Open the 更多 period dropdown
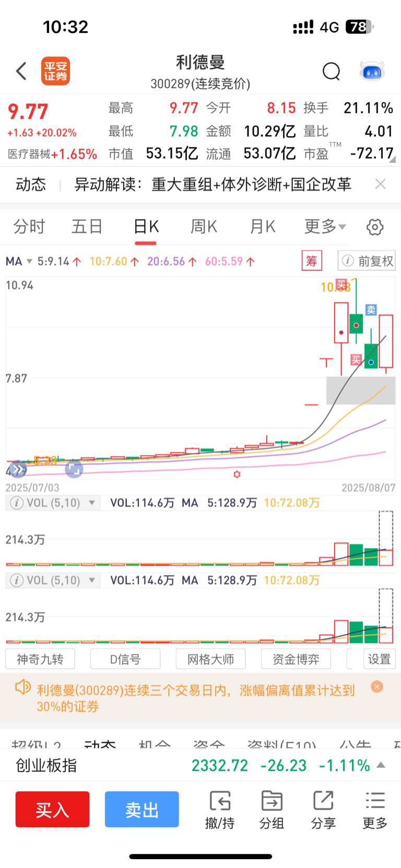The height and width of the screenshot is (868, 401). [325, 227]
